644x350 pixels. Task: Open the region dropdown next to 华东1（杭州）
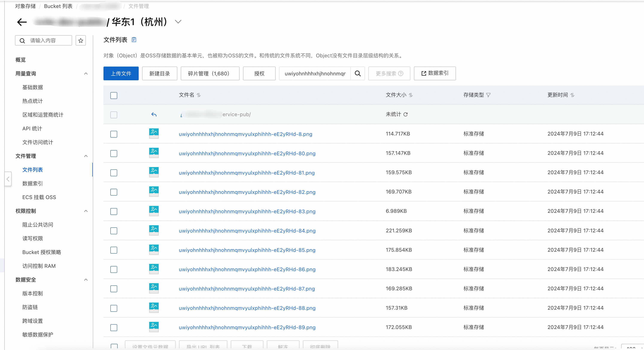tap(178, 22)
